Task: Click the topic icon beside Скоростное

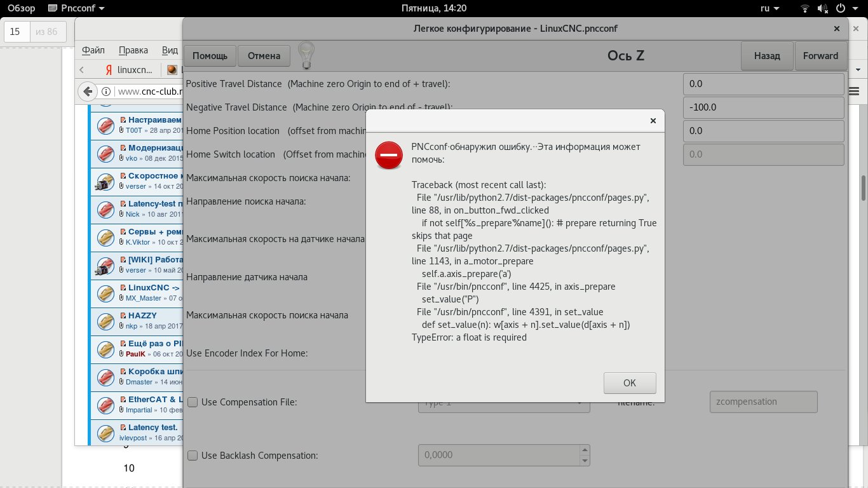Action: point(105,182)
